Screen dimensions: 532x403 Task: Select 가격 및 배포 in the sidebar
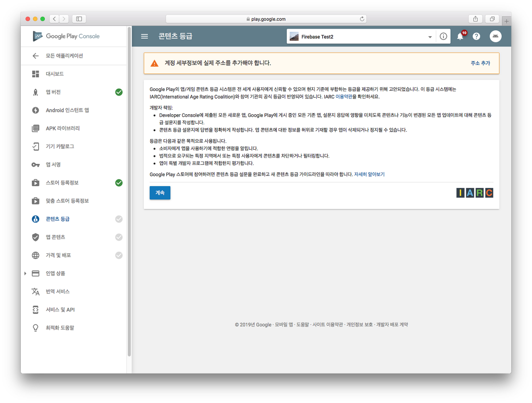coord(58,255)
